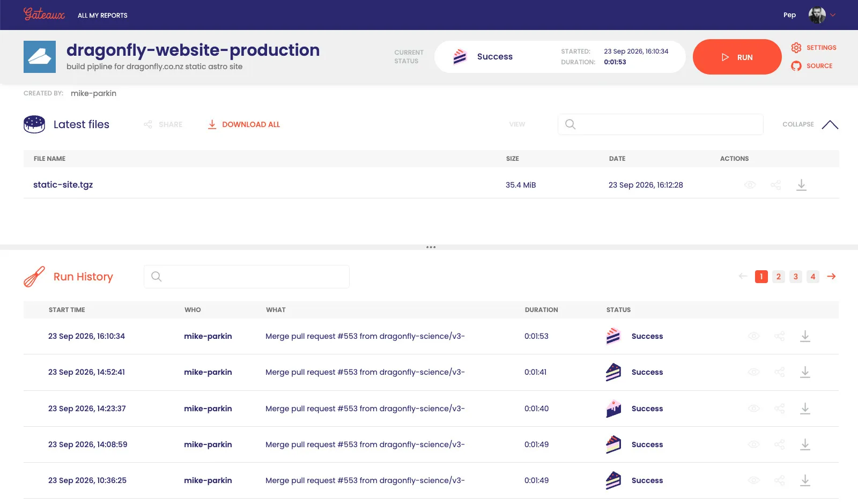Preview static-site.tgz with eye icon
The height and width of the screenshot is (504, 858).
pyautogui.click(x=750, y=185)
